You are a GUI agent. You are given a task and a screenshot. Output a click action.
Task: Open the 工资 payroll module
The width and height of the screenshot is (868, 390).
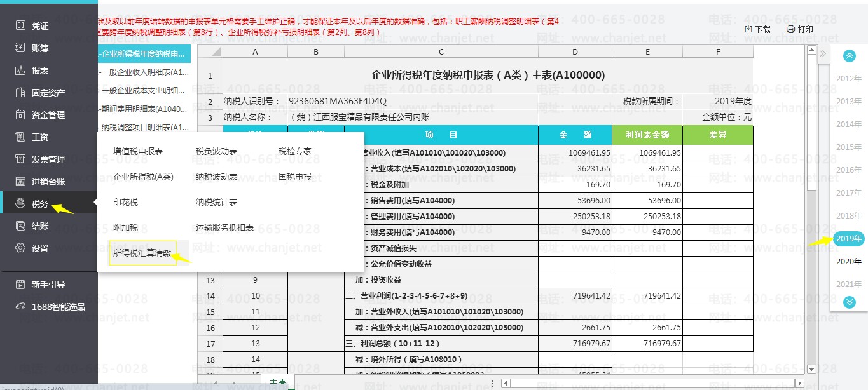[x=40, y=137]
